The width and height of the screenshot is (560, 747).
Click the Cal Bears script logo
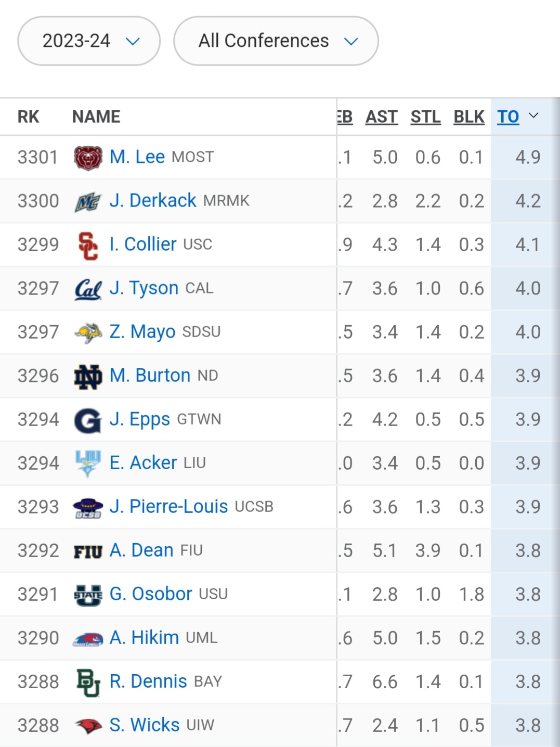(x=88, y=289)
